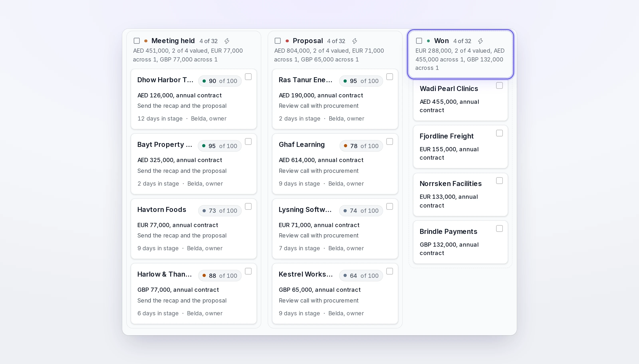Open the Havtorn Foods deal title

[x=162, y=210]
